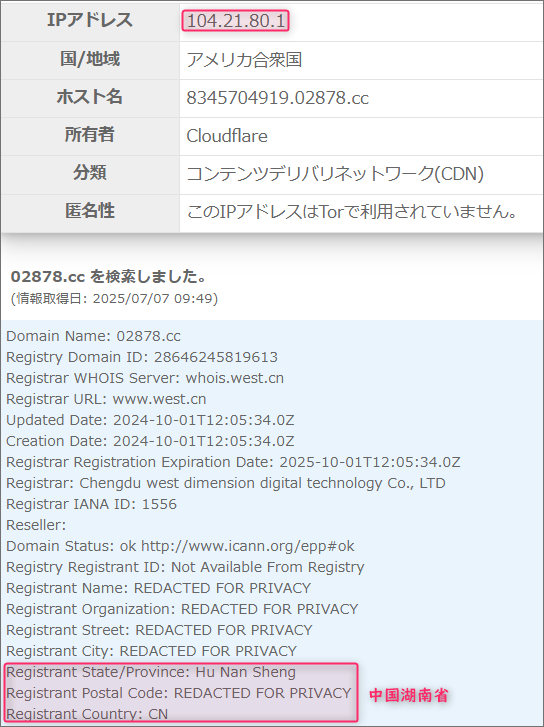
Task: Click the Tor anonymity status text
Action: pyautogui.click(x=352, y=212)
